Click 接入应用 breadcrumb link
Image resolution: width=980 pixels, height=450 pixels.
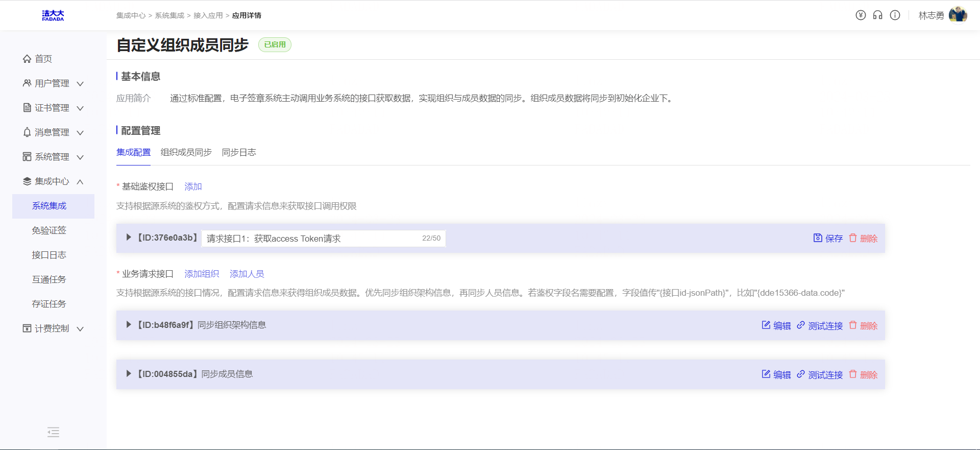(208, 15)
